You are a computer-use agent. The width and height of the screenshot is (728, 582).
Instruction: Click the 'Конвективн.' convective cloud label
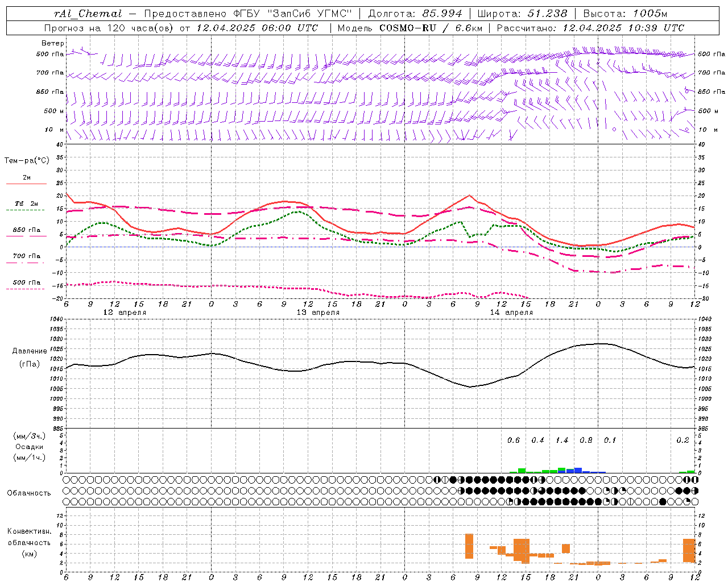click(x=29, y=531)
